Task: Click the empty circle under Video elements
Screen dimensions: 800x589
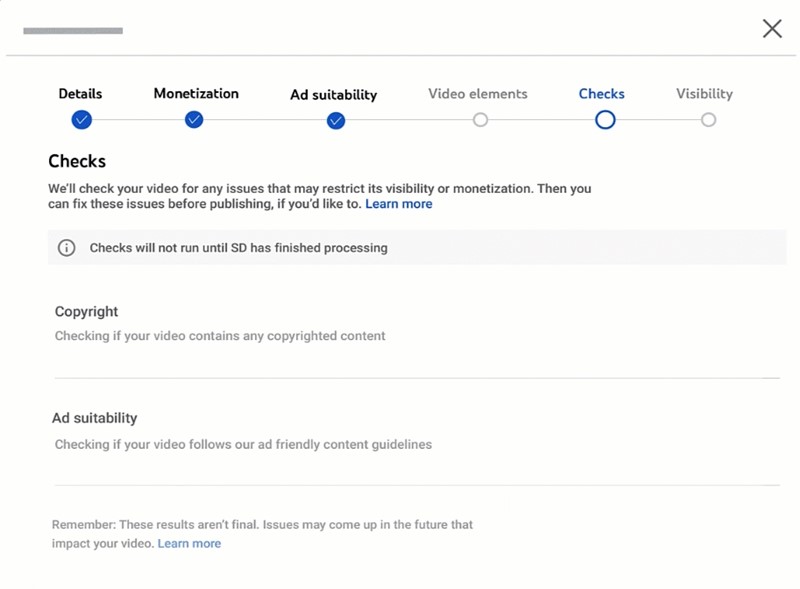Action: (480, 120)
